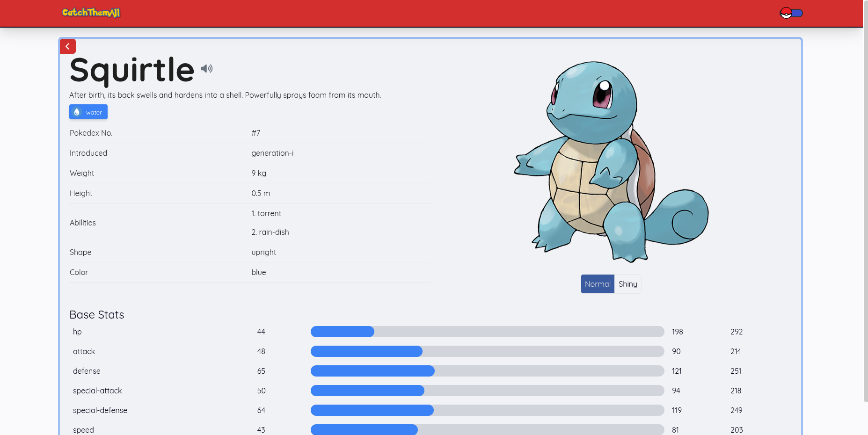This screenshot has height=435, width=868.
Task: Click the speed max value 203
Action: point(737,430)
